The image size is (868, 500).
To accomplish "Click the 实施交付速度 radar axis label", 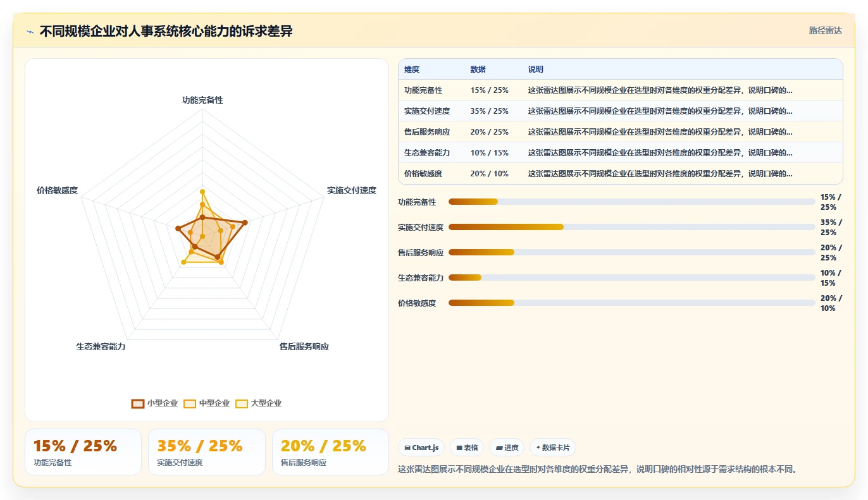I will (x=352, y=190).
